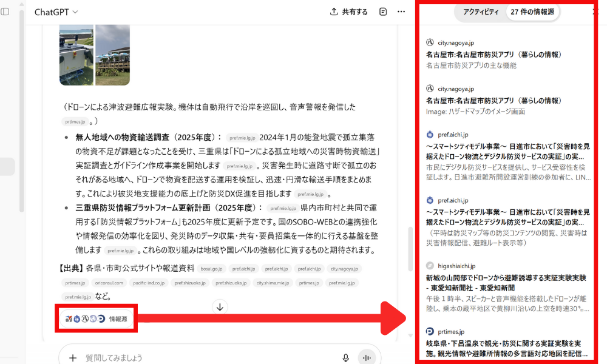607x364 pixels.
Task: Open the pacific-ind.co.jp source chip
Action: point(149,283)
